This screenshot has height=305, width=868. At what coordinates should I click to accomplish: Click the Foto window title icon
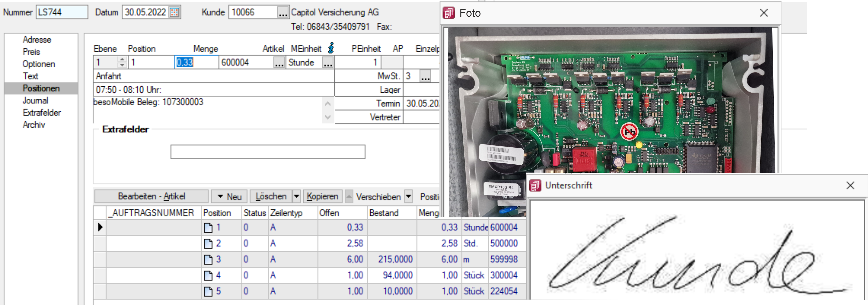click(x=448, y=13)
